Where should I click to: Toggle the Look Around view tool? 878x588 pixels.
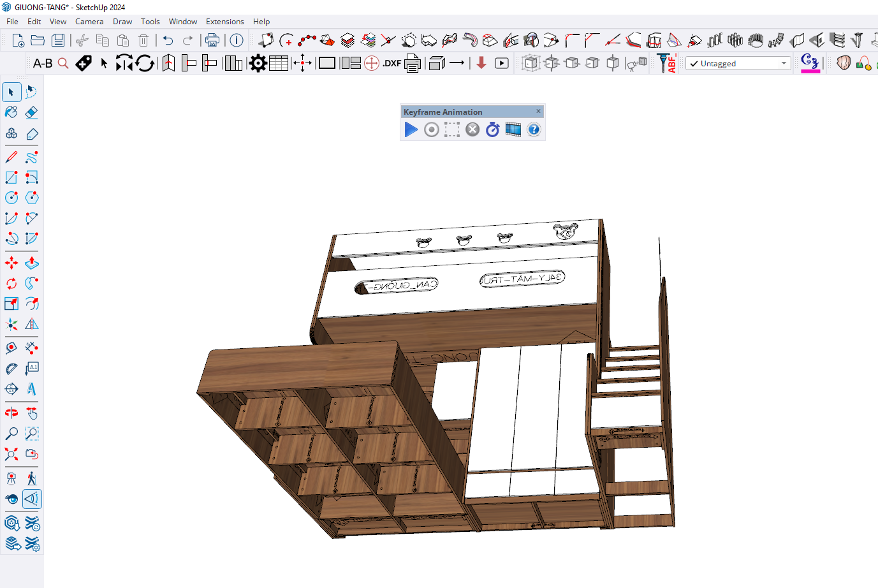pyautogui.click(x=11, y=499)
